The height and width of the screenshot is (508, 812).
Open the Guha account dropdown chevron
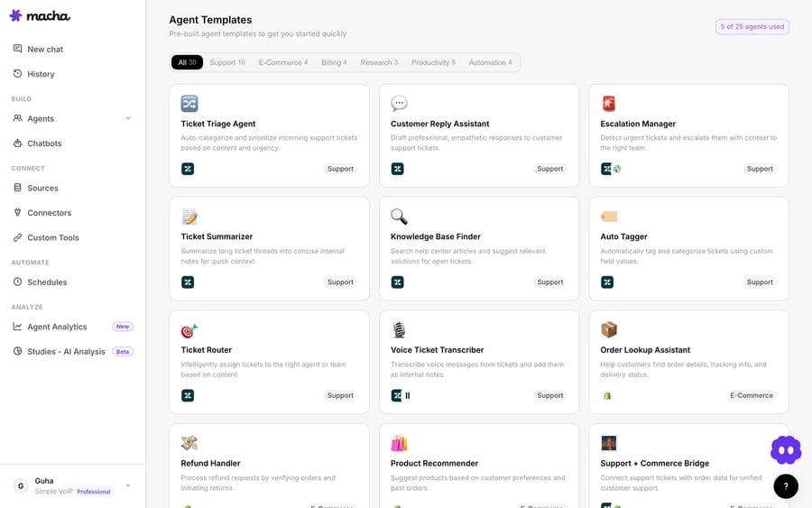pyautogui.click(x=128, y=485)
